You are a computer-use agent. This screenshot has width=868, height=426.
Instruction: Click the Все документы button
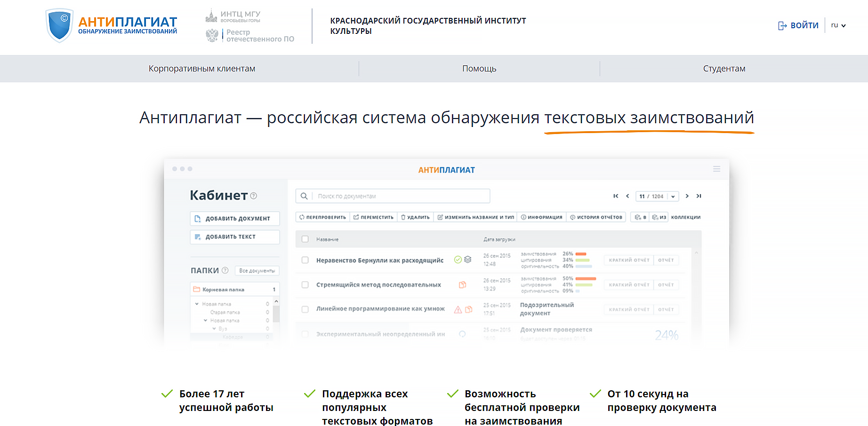(x=257, y=271)
